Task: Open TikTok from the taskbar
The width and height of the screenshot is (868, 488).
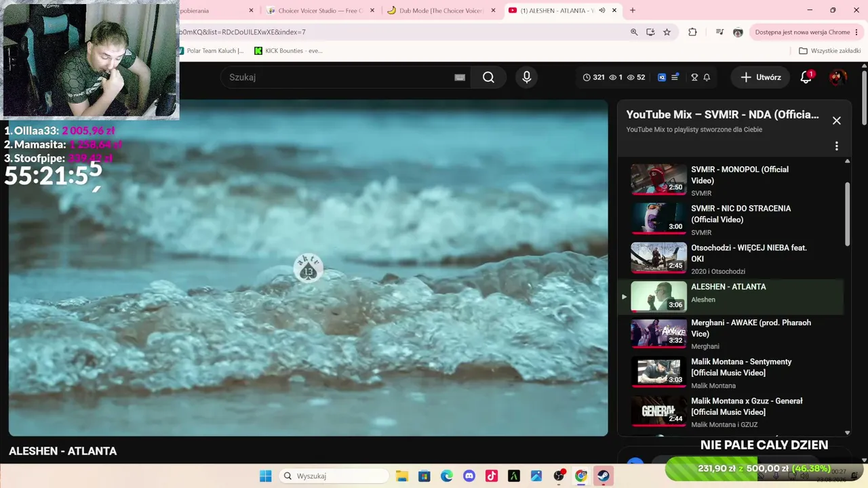Action: coord(492,476)
